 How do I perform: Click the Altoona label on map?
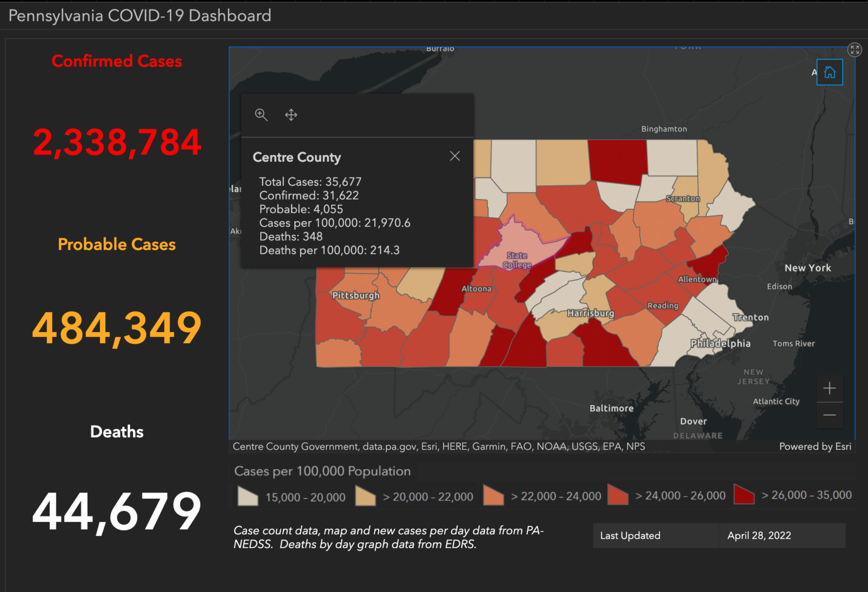477,288
